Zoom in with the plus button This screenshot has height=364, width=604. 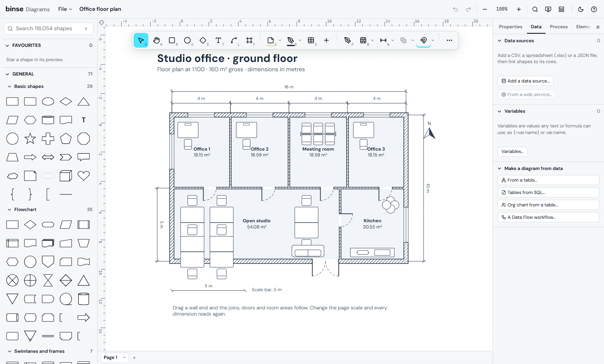pos(519,9)
